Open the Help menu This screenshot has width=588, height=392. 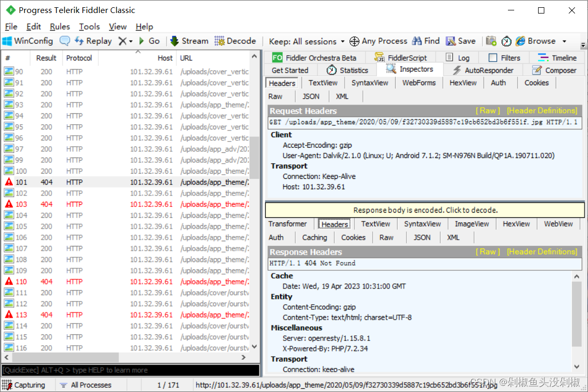tap(145, 27)
